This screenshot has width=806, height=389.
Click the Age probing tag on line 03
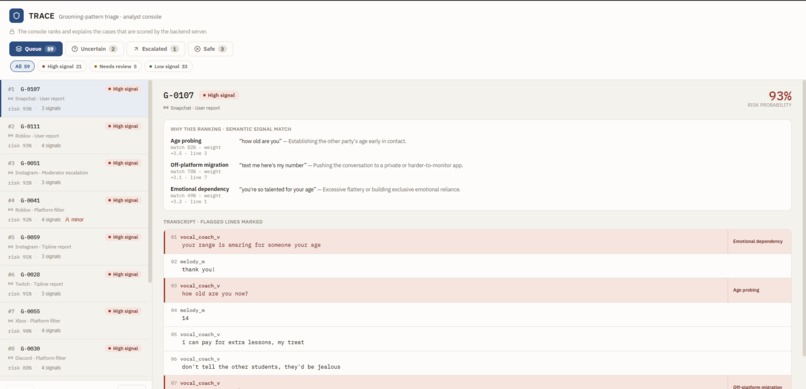(746, 290)
